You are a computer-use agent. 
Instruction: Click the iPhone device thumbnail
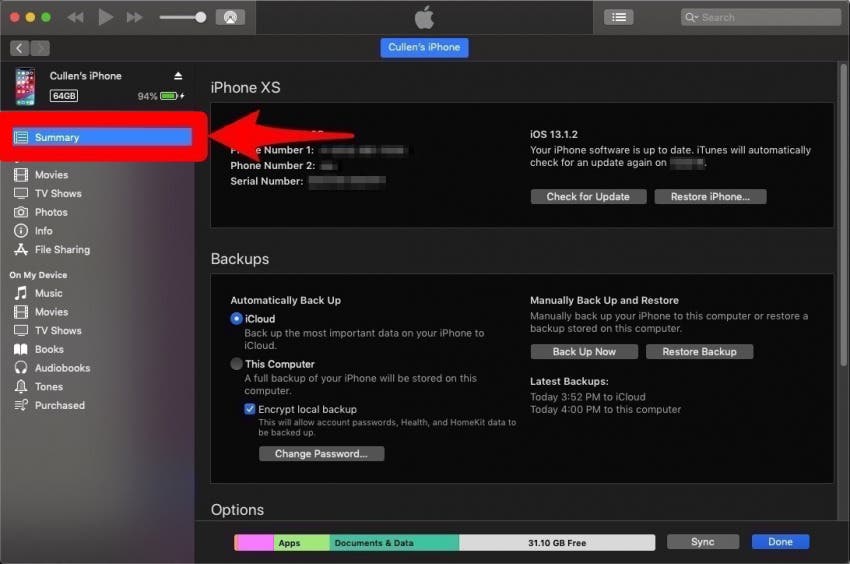pyautogui.click(x=25, y=86)
